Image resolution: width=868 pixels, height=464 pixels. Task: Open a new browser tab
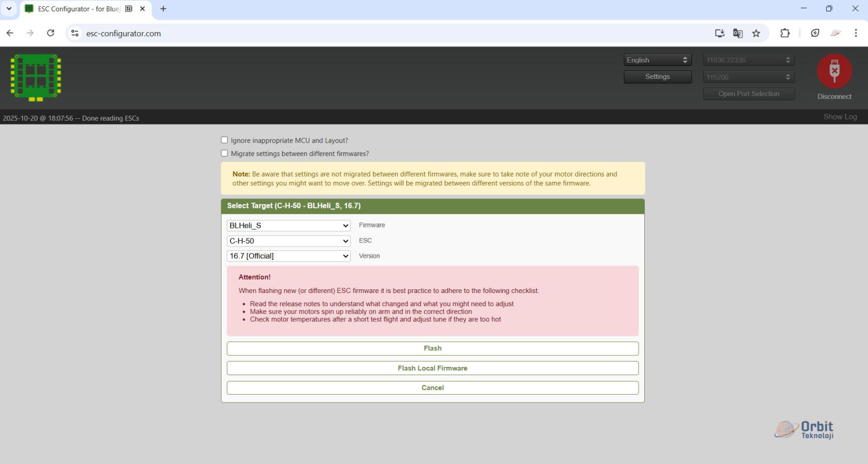click(x=163, y=9)
